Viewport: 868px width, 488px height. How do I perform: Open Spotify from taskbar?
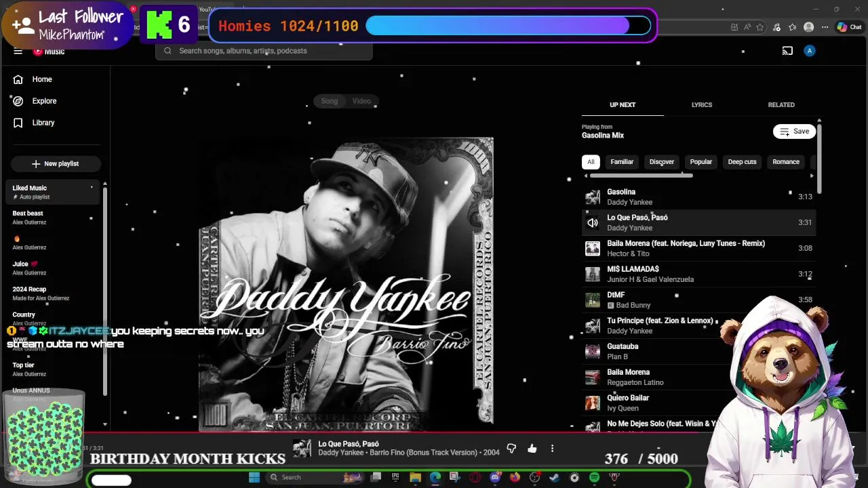pyautogui.click(x=594, y=478)
